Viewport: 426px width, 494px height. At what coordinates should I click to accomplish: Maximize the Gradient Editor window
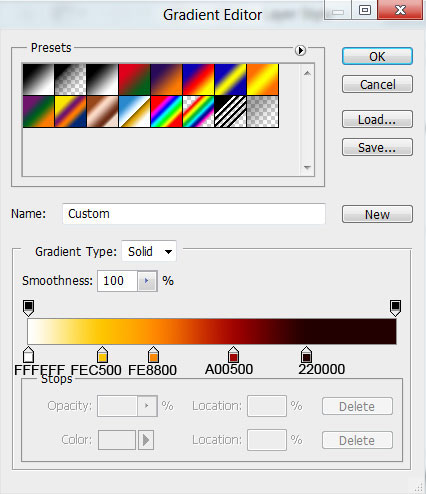tap(365, 10)
